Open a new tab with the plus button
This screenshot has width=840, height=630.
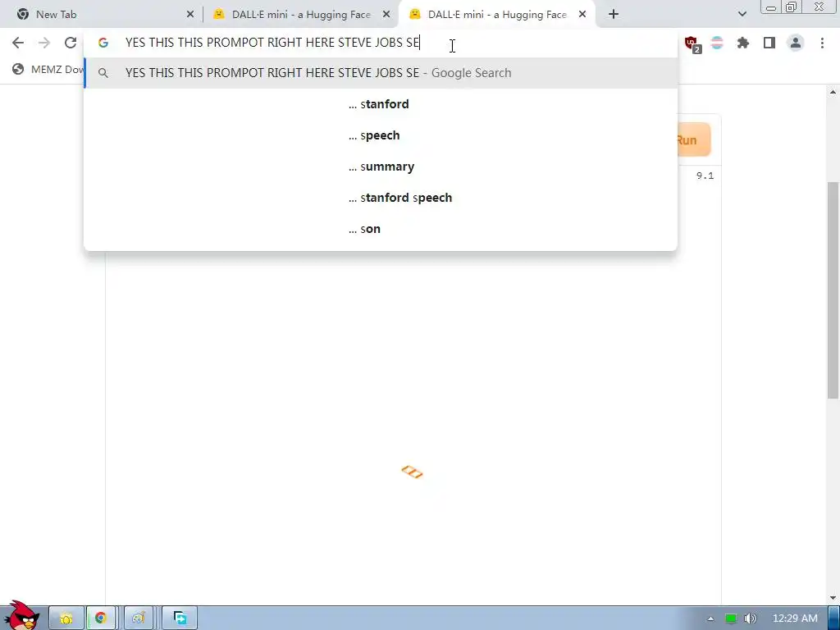pyautogui.click(x=614, y=15)
